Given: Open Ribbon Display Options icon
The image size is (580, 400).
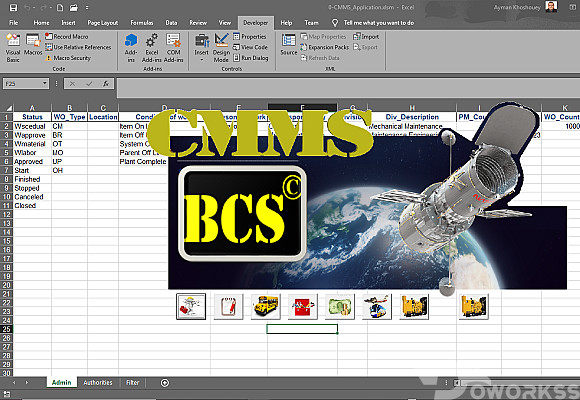Looking at the screenshot, I should (x=573, y=7).
